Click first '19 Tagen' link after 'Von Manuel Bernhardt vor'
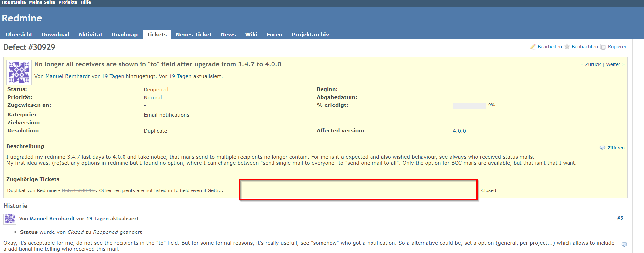The width and height of the screenshot is (644, 253). 113,76
